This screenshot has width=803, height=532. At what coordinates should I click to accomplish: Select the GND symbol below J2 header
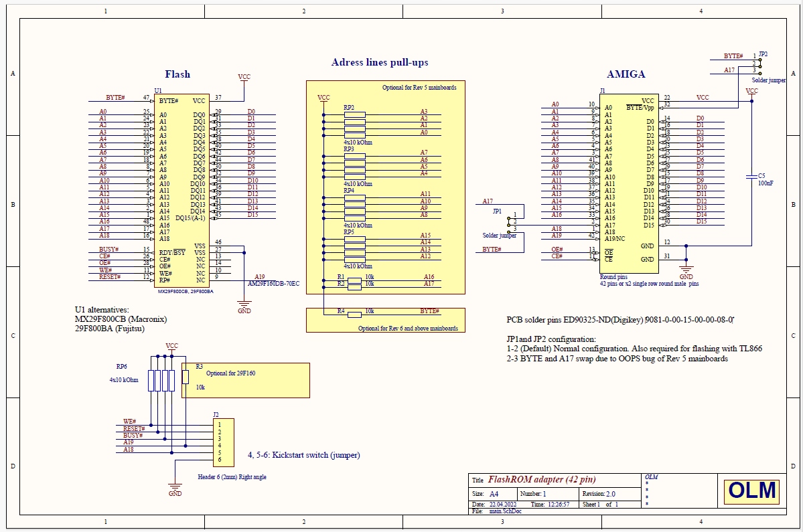[175, 489]
